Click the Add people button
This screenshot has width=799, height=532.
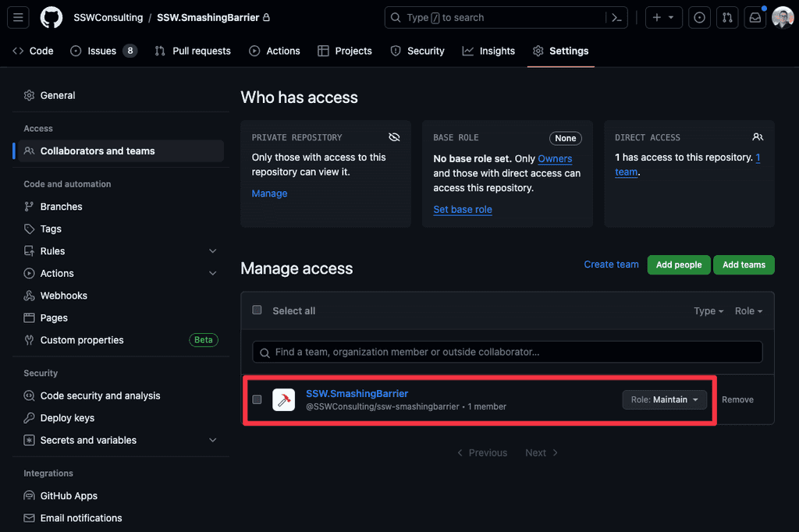coord(678,264)
